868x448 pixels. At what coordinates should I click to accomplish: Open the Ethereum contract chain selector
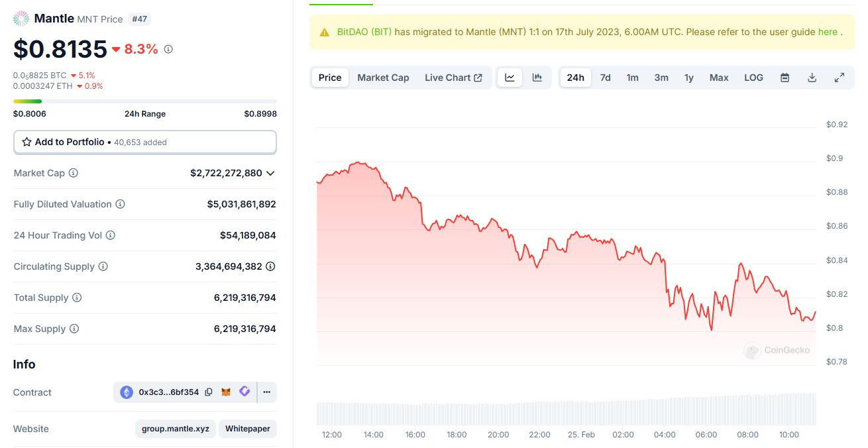point(127,392)
